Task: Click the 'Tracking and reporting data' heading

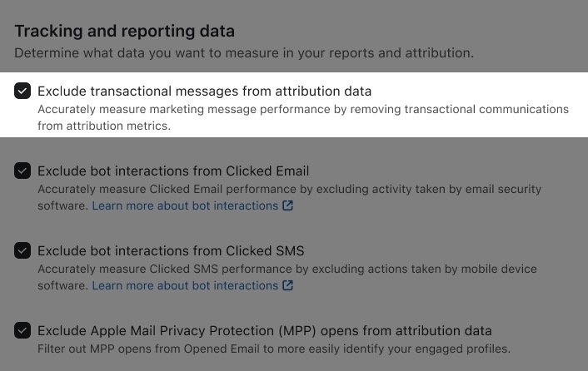Action: click(x=124, y=31)
